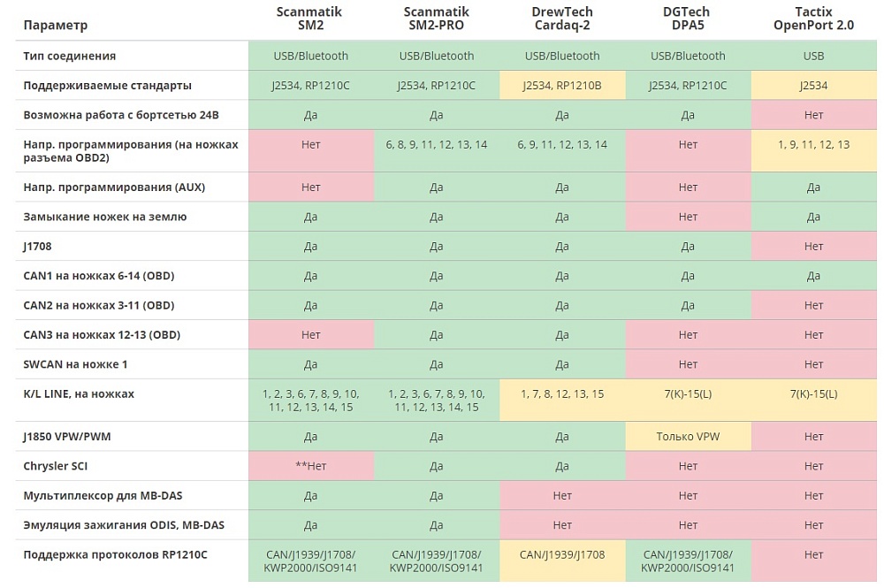884x588 pixels.
Task: Click the 'Только VPW' cell
Action: click(x=688, y=436)
